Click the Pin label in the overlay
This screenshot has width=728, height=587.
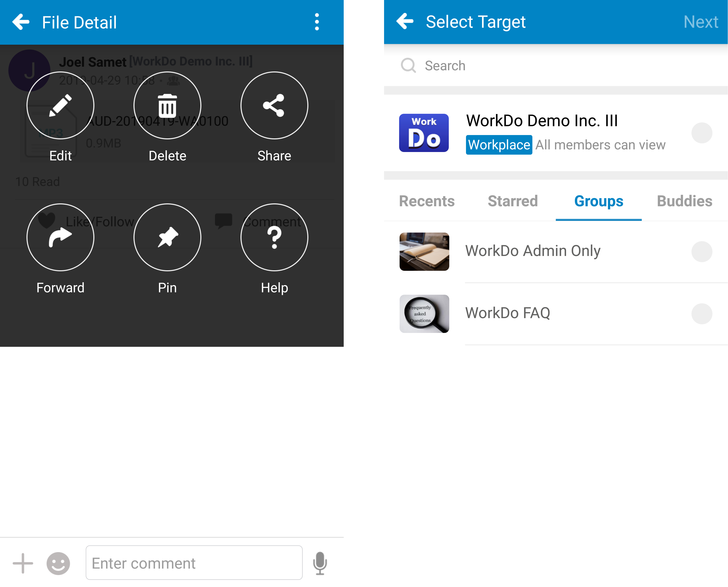(167, 288)
